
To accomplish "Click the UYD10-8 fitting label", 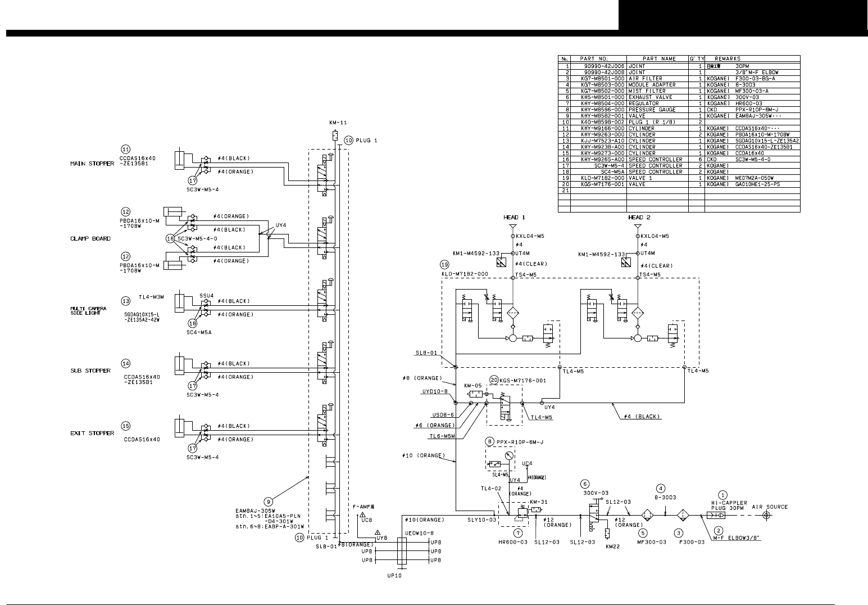I will 435,391.
